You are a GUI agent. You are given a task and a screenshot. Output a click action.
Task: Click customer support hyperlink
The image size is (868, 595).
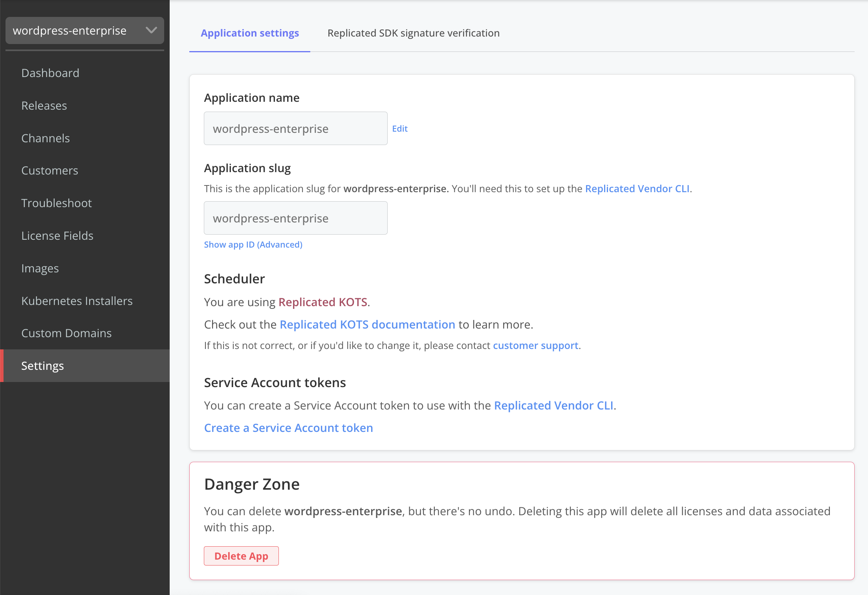click(x=535, y=345)
